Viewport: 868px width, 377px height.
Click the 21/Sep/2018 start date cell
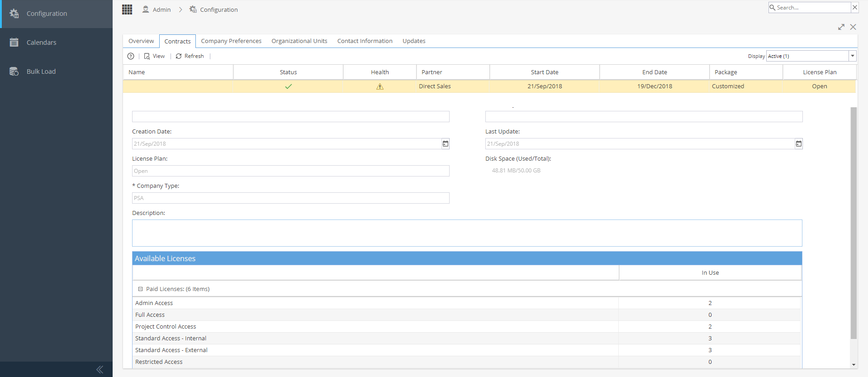tap(545, 86)
